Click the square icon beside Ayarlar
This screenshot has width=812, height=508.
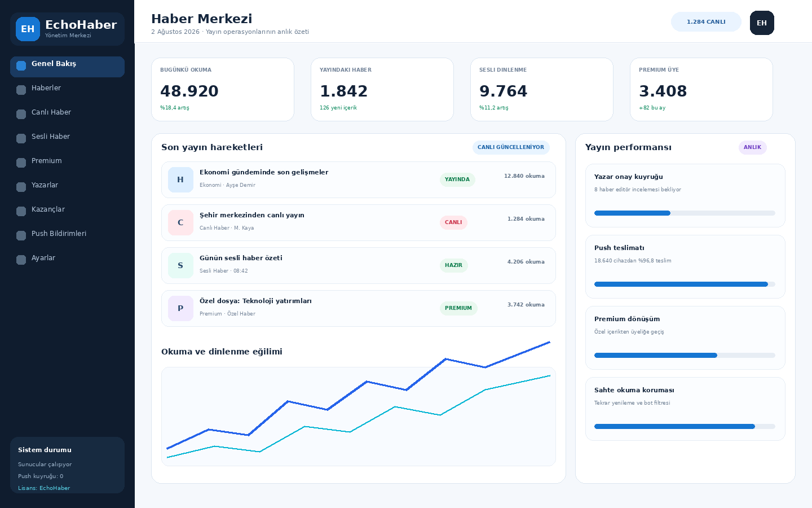pos(21,260)
